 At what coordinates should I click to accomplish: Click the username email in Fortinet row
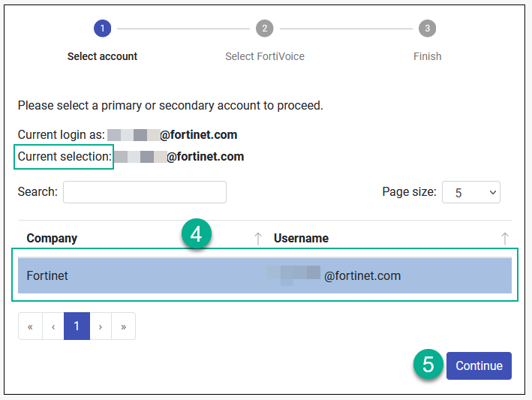pyautogui.click(x=362, y=275)
